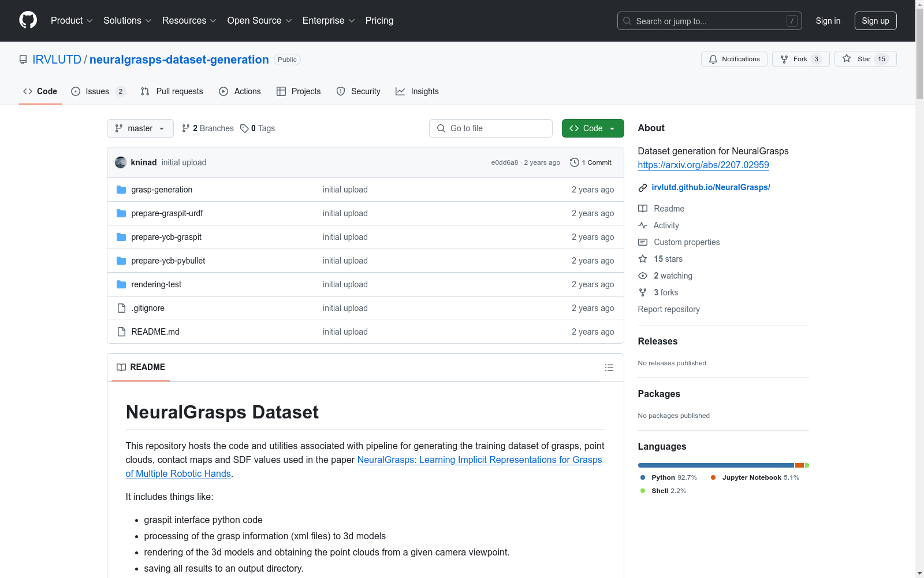Viewport: 924px width, 578px height.
Task: Click the tag icon next to Tags
Action: (x=244, y=128)
